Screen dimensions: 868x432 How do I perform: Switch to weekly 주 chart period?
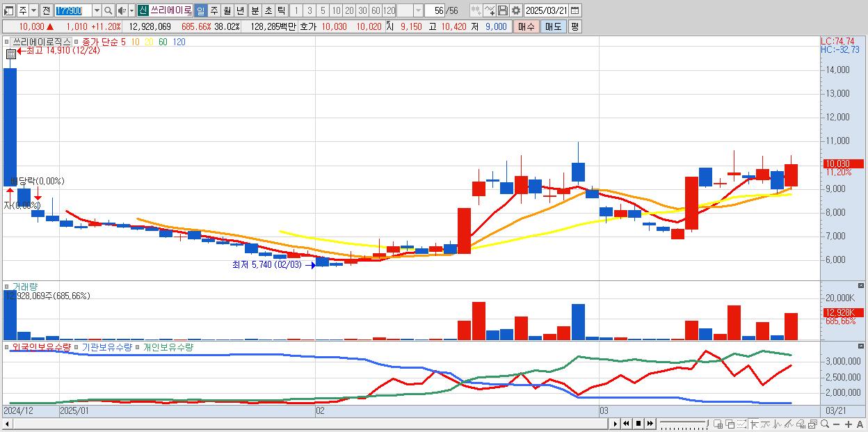tap(214, 10)
